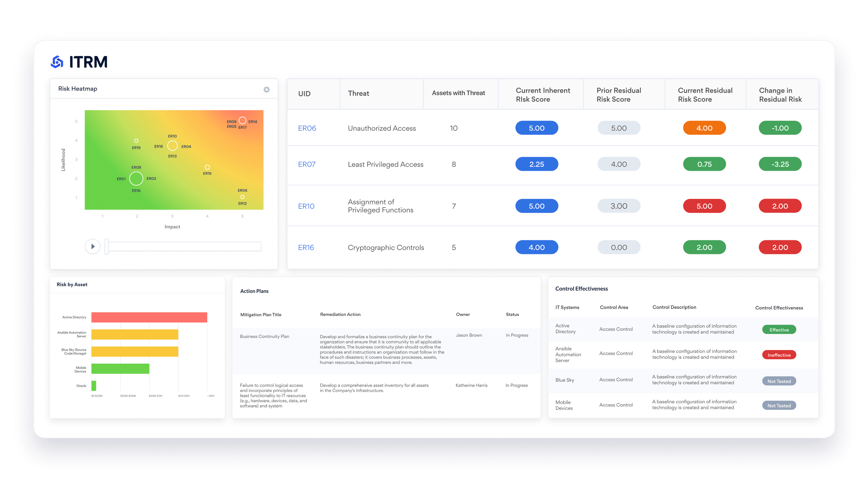Click Mitigation Plan Title column header

[260, 315]
